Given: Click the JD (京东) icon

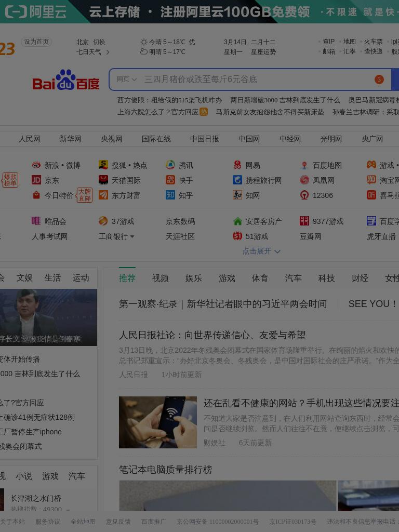Looking at the screenshot, I should click(36, 180).
